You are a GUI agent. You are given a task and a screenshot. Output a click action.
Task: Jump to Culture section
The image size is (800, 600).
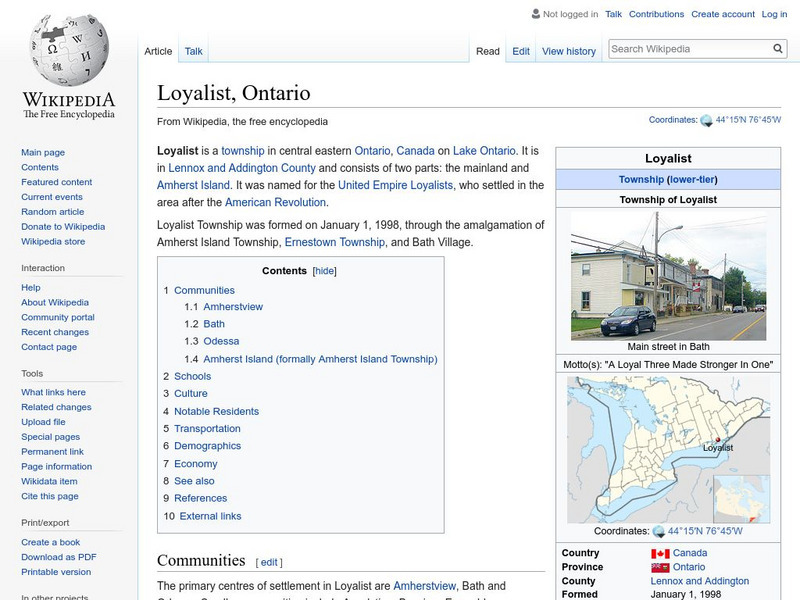coord(190,393)
